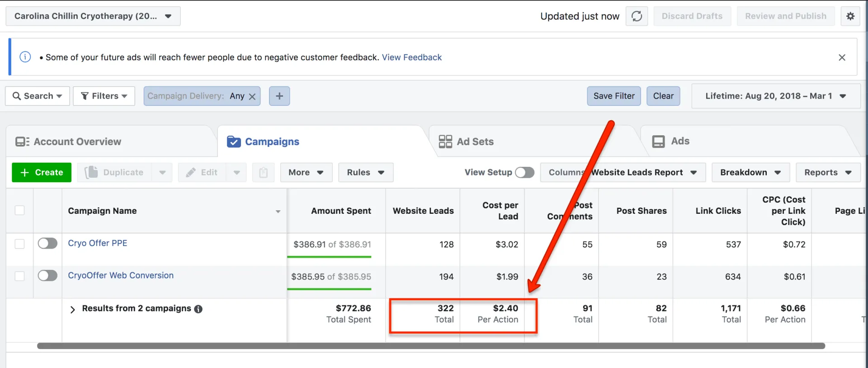Open the Lifetime date range dropdown
The height and width of the screenshot is (368, 868).
tap(776, 96)
